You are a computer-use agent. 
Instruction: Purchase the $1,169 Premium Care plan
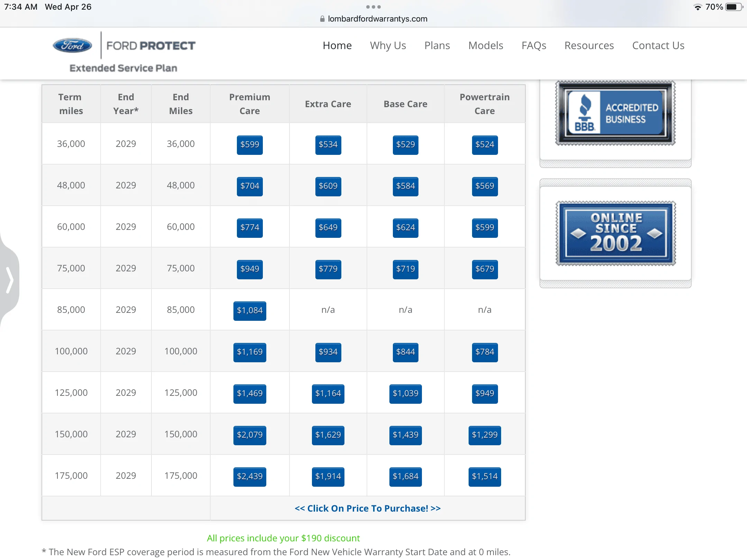250,352
